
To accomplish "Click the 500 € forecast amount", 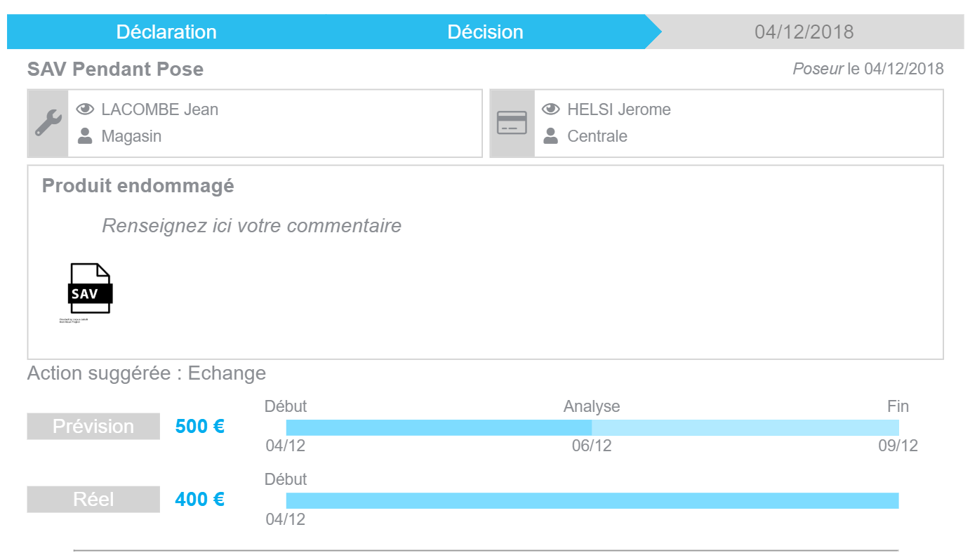I will pyautogui.click(x=200, y=427).
